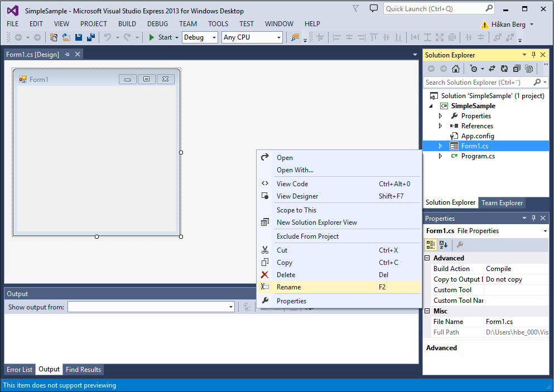The image size is (554, 392).
Task: Save the current file with the floppy icon
Action: coord(79,37)
